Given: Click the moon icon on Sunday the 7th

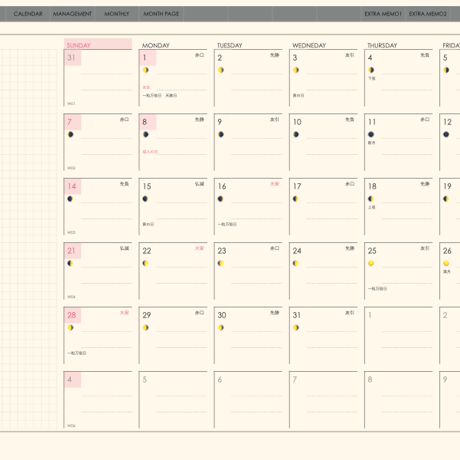Looking at the screenshot, I should tap(70, 134).
